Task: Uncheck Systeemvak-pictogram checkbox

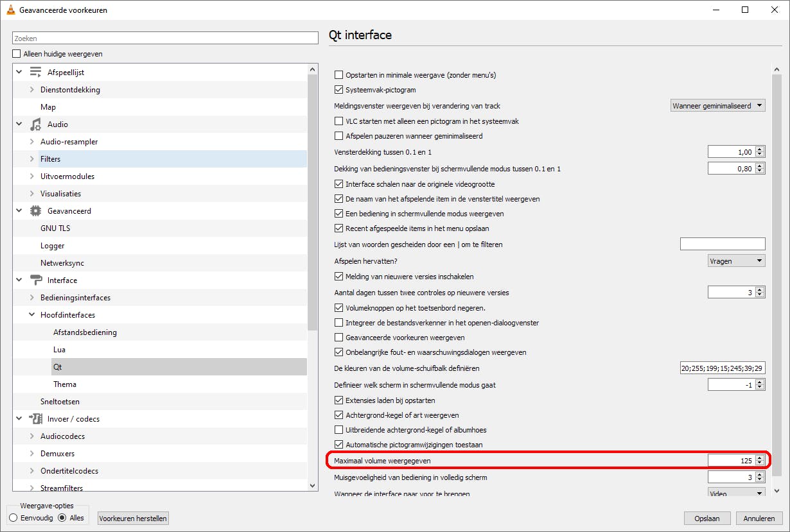Action: point(339,90)
